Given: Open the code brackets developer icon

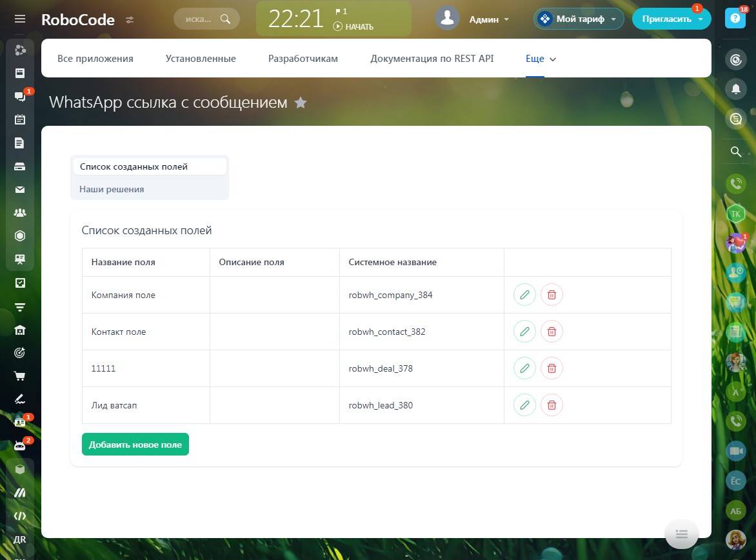Looking at the screenshot, I should (20, 516).
